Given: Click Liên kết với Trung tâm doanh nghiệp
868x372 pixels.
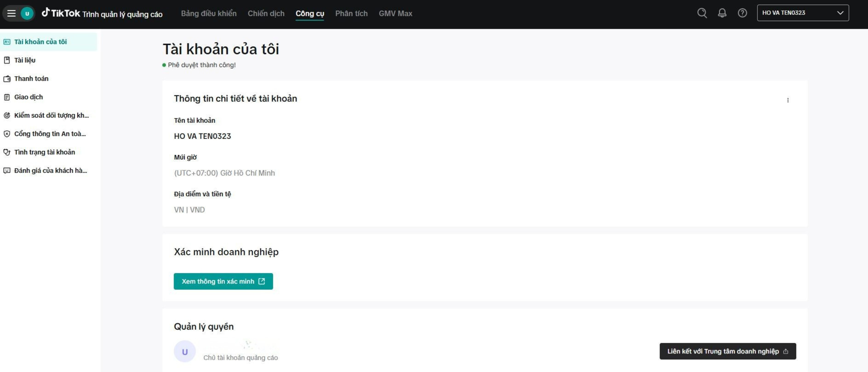Looking at the screenshot, I should [727, 351].
